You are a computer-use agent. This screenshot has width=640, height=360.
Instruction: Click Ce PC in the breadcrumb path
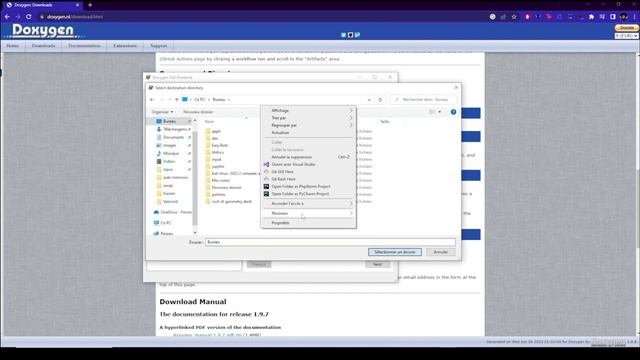click(200, 100)
